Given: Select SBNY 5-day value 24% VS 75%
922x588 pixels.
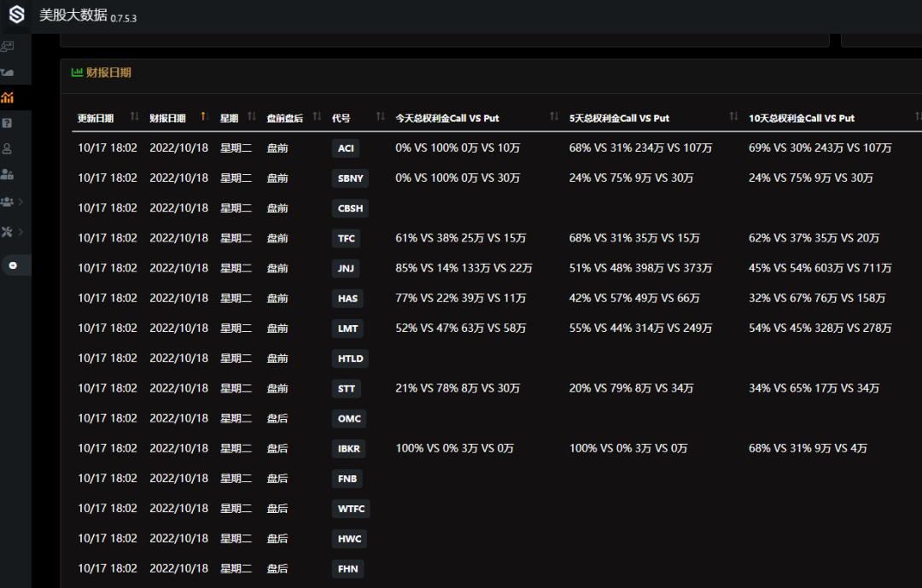Looking at the screenshot, I should 631,178.
